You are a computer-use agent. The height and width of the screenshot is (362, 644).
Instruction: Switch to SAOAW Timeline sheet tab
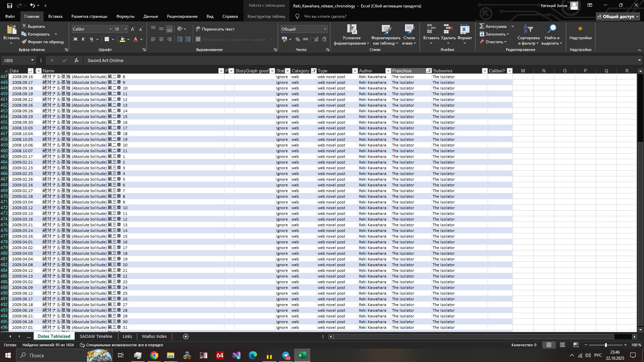(x=96, y=336)
